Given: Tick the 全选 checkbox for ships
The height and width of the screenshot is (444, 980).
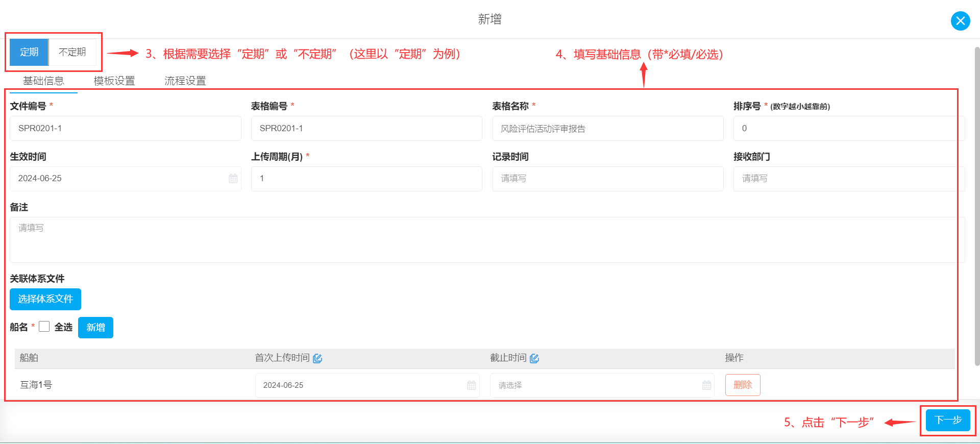Looking at the screenshot, I should tap(44, 327).
